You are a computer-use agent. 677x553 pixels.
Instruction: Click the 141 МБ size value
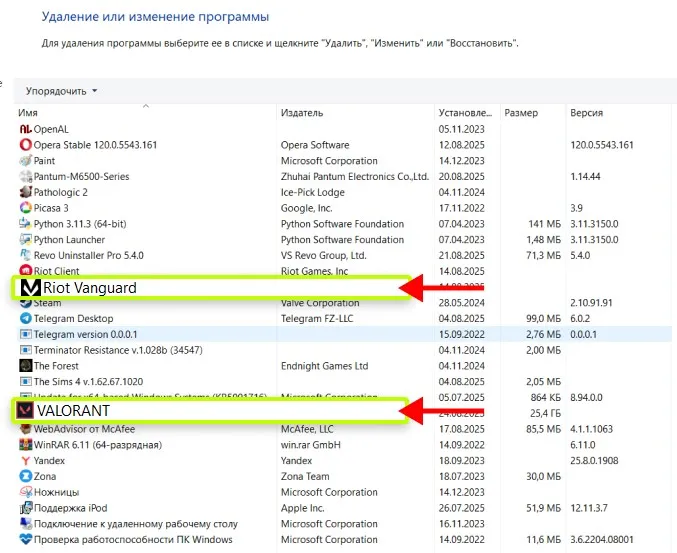[x=544, y=224]
